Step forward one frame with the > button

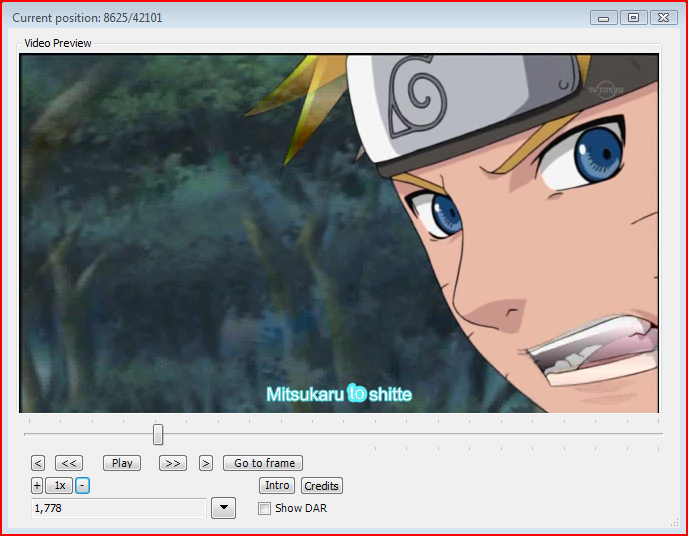pos(206,463)
